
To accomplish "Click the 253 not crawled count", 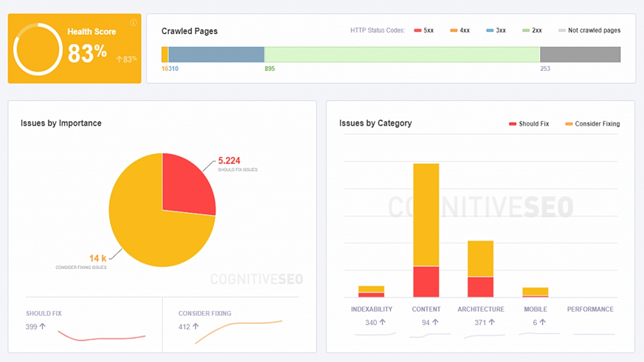I will pos(545,68).
